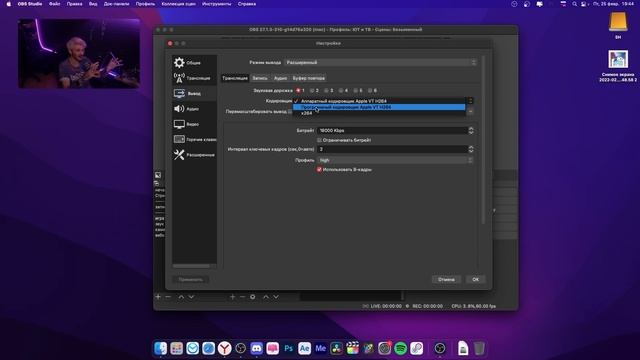Select audio track 6 radio button
Viewport: 640px width, 360px height.
[370, 91]
